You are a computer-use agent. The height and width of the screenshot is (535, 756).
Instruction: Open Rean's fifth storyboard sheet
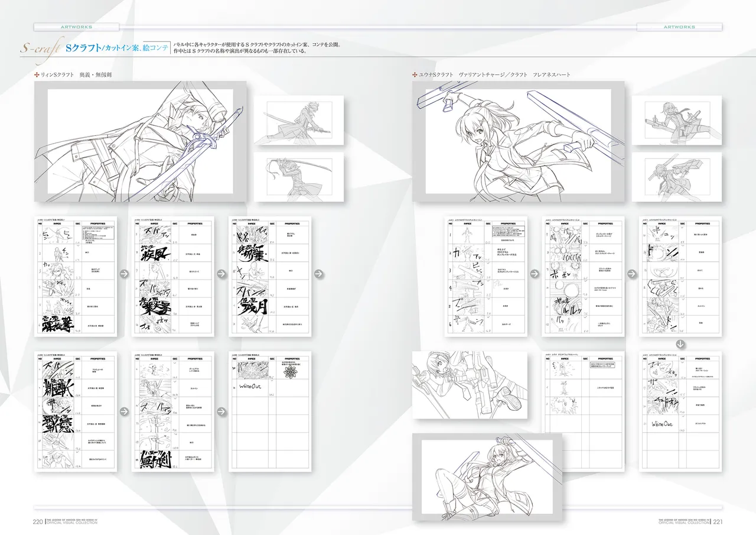click(172, 411)
